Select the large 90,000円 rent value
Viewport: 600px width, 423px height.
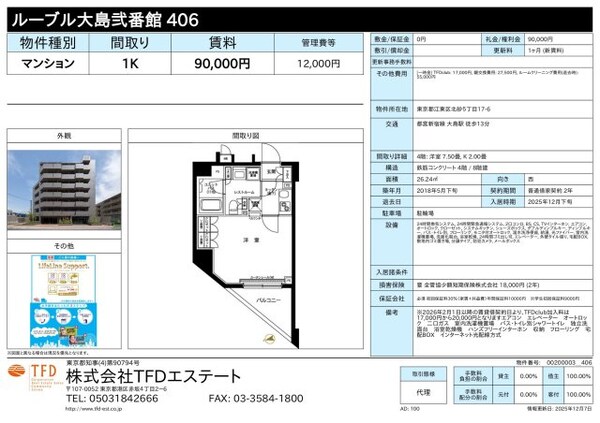[x=222, y=64]
